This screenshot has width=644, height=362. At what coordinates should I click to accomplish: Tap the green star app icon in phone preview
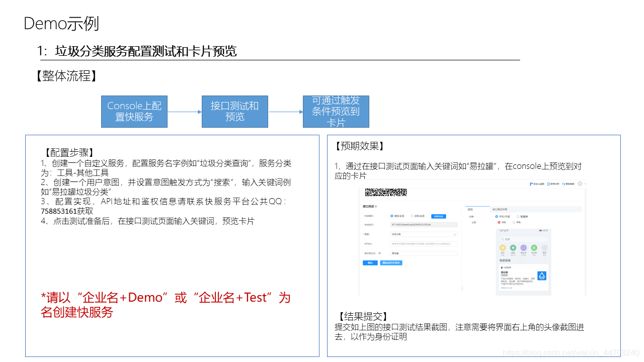pyautogui.click(x=513, y=248)
